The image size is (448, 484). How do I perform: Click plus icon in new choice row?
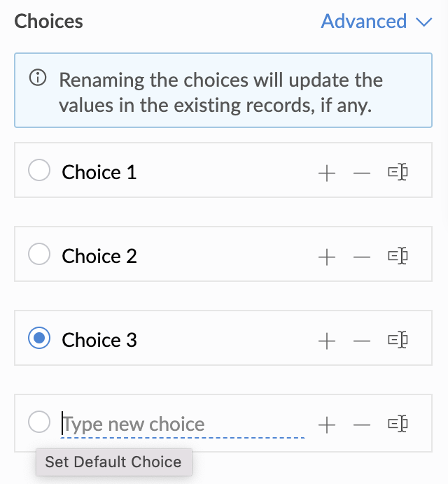[327, 425]
